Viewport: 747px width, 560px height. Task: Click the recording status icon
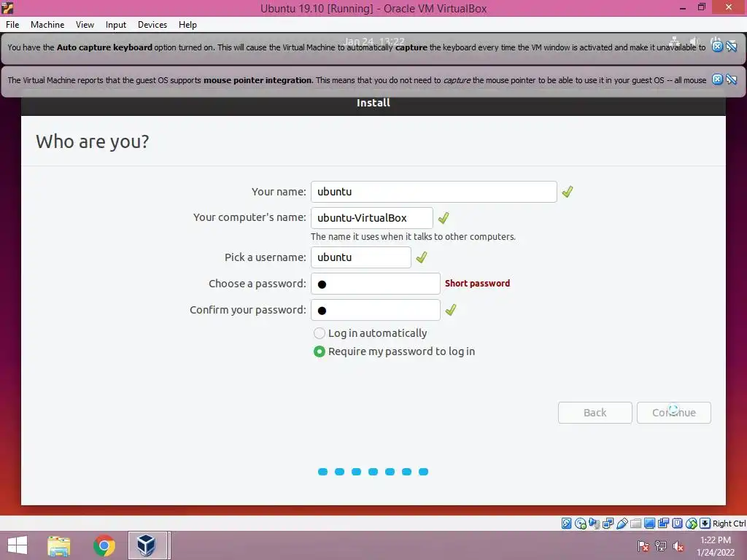tap(663, 524)
